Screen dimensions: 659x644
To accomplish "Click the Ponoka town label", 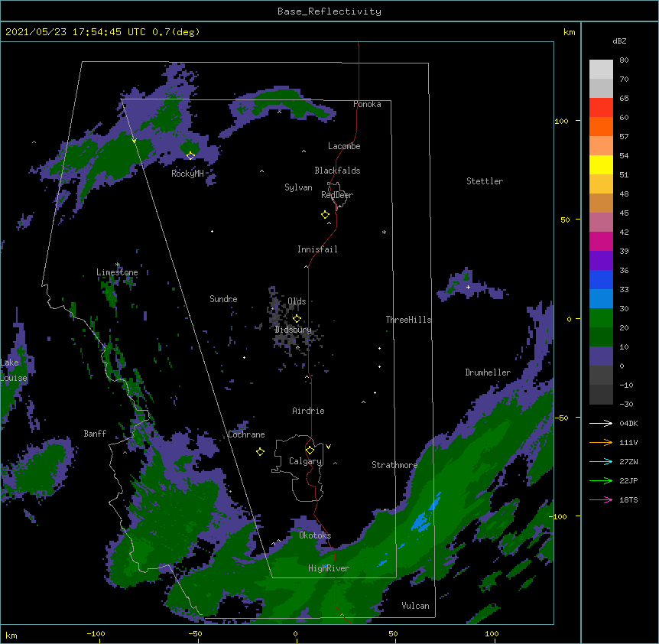I will pos(367,104).
